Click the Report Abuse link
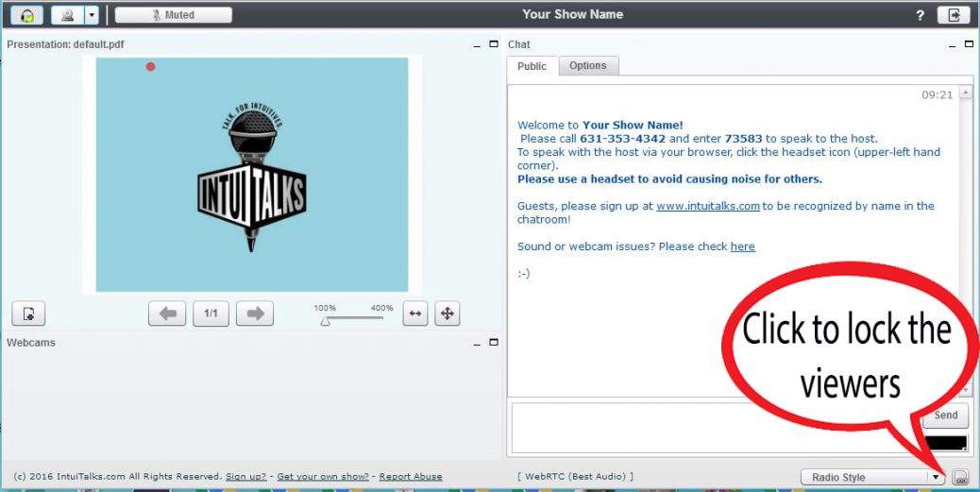 tap(411, 476)
